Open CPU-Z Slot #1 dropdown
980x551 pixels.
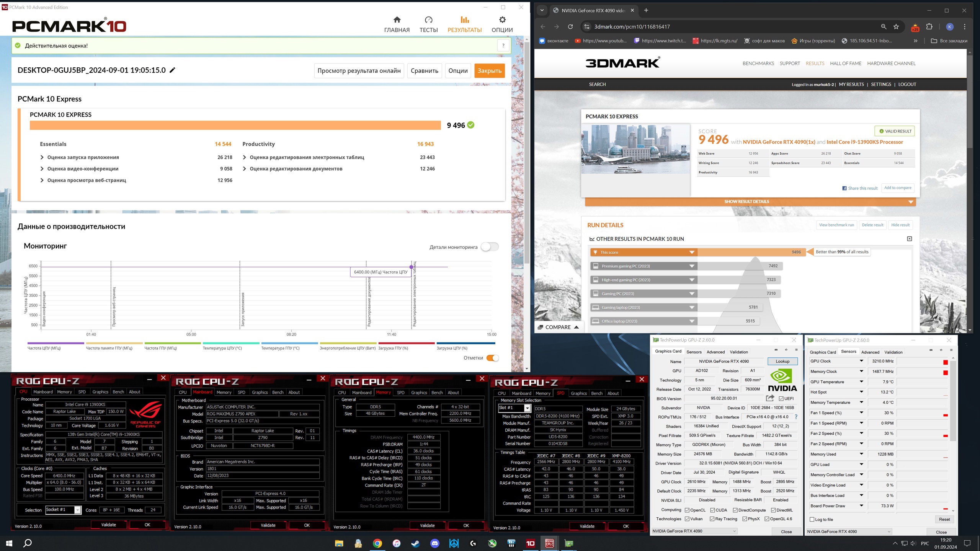527,408
